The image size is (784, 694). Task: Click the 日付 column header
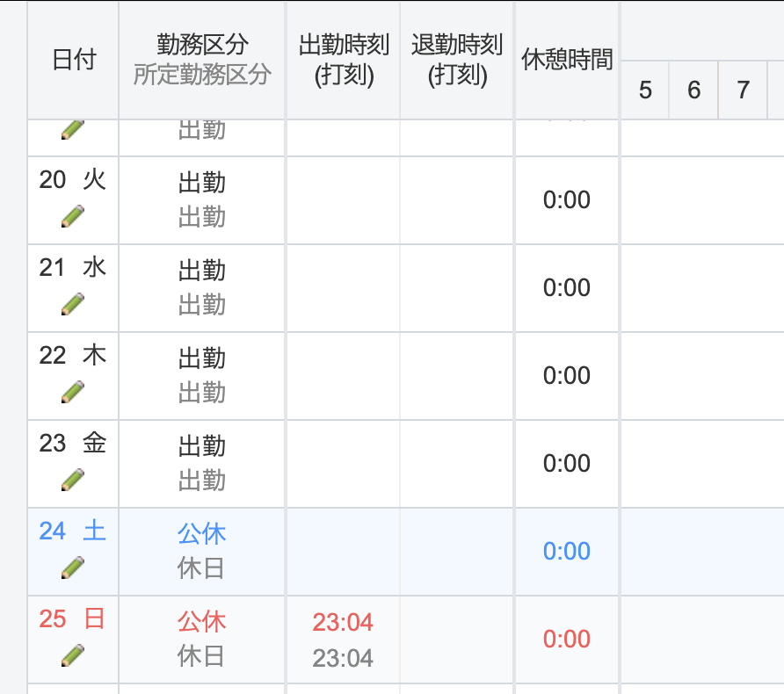pos(74,60)
